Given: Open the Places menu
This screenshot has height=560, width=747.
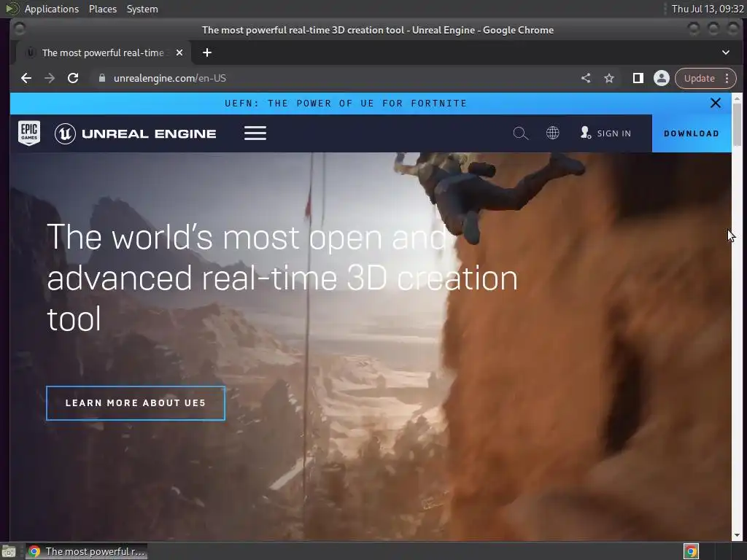Looking at the screenshot, I should tap(102, 9).
